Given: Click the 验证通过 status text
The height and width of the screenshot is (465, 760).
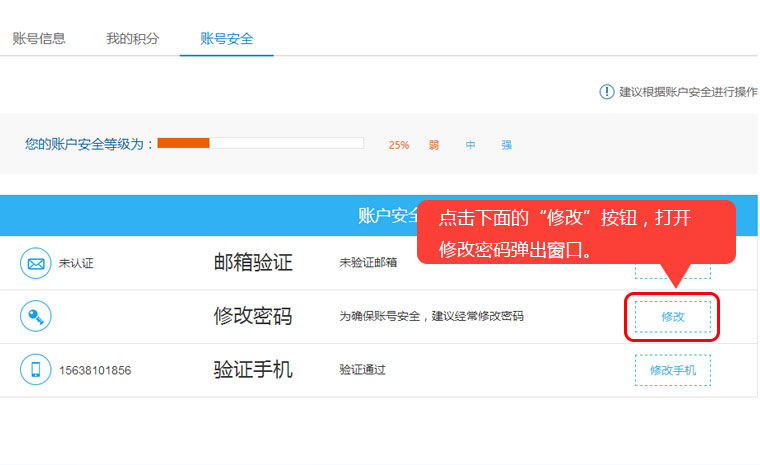Looking at the screenshot, I should pos(362,370).
